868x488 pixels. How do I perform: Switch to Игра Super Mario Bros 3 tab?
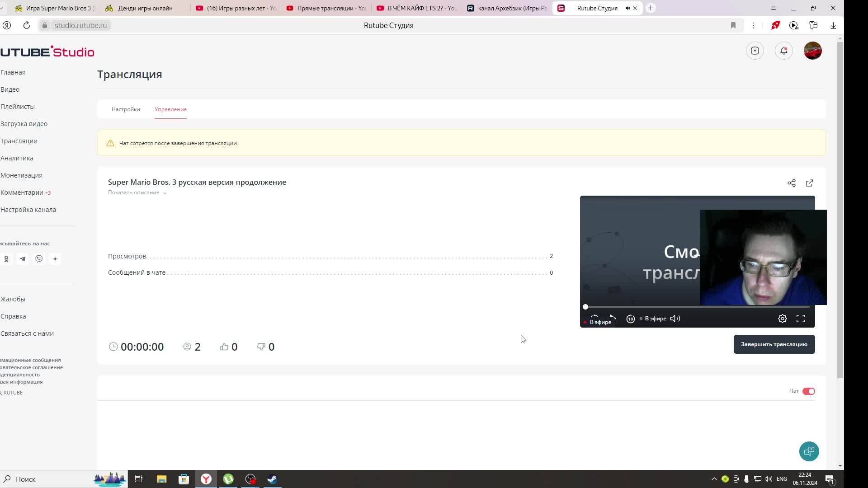point(54,8)
